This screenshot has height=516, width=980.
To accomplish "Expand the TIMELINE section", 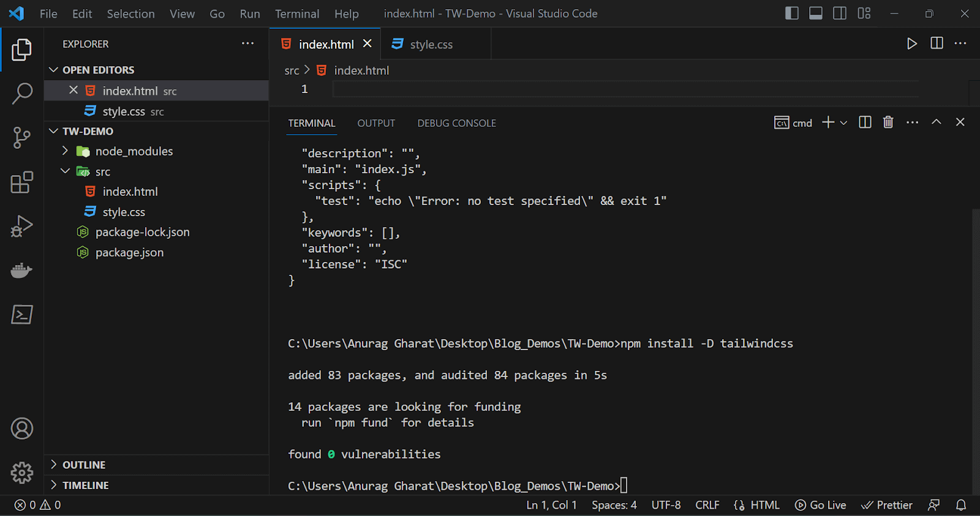I will pos(156,485).
